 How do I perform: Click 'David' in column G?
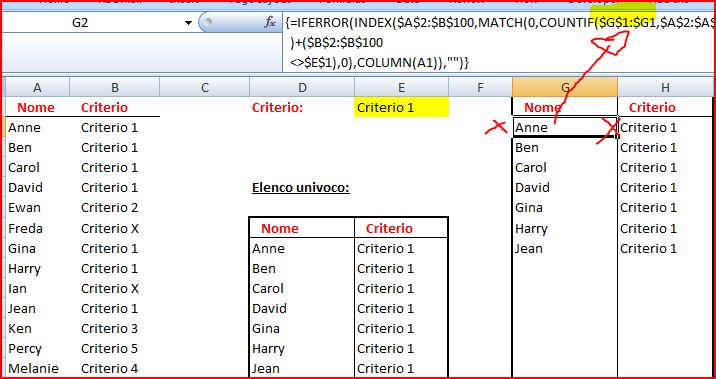[x=532, y=188]
